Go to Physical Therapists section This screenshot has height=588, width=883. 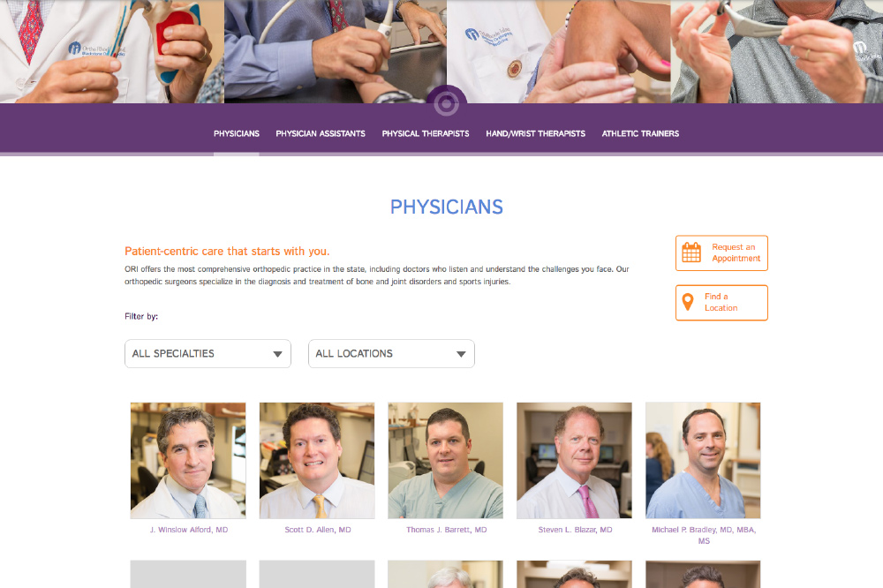coord(426,133)
